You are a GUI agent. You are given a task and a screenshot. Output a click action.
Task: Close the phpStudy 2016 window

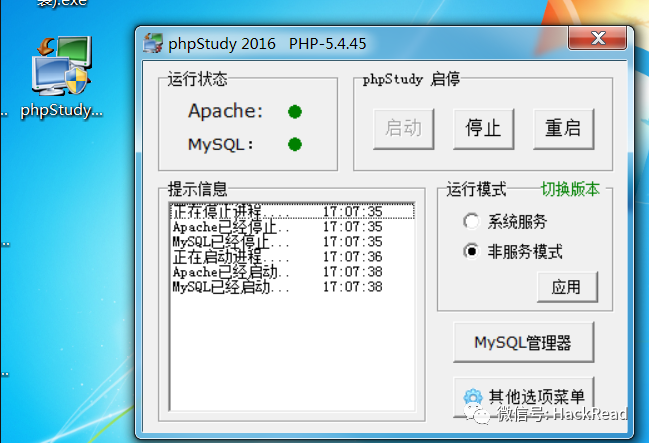[597, 38]
